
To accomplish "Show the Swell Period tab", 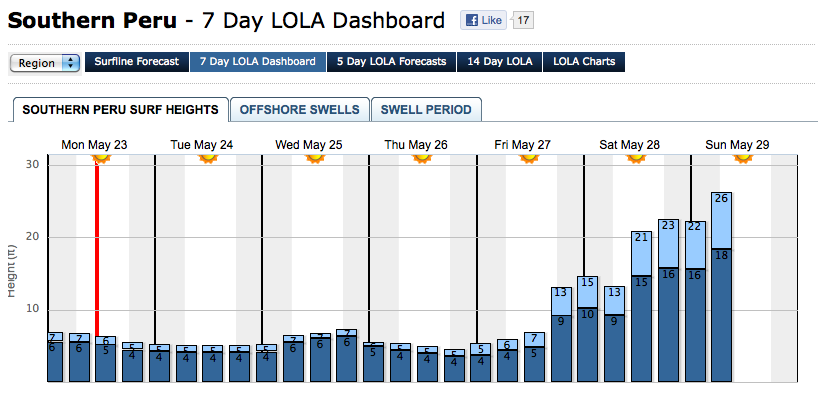I will point(426,110).
